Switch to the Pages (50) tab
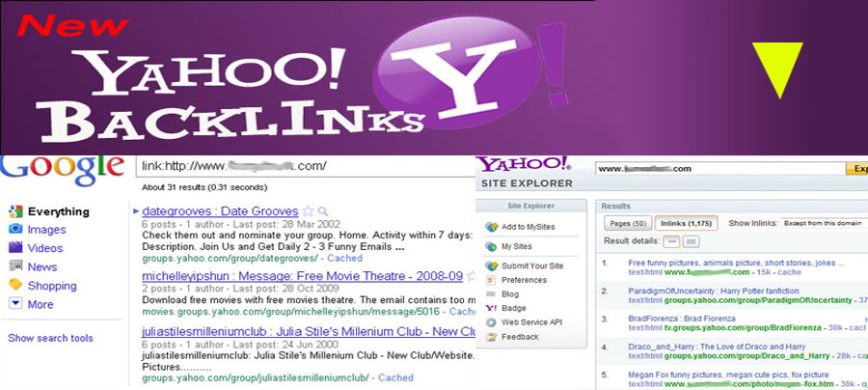This screenshot has width=868, height=390. pos(628,223)
